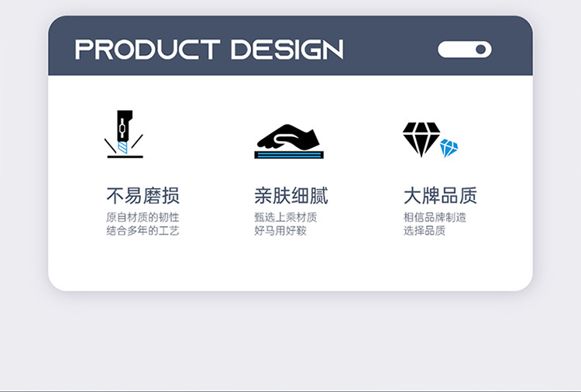Click the word DESIGN in the header
581x392 pixels.
287,50
